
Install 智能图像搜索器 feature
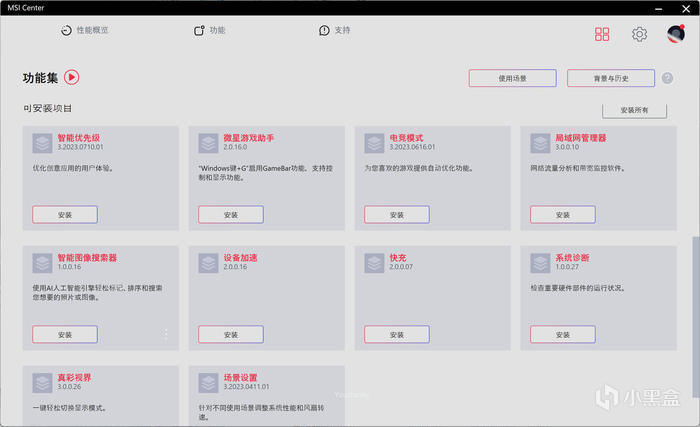(65, 335)
